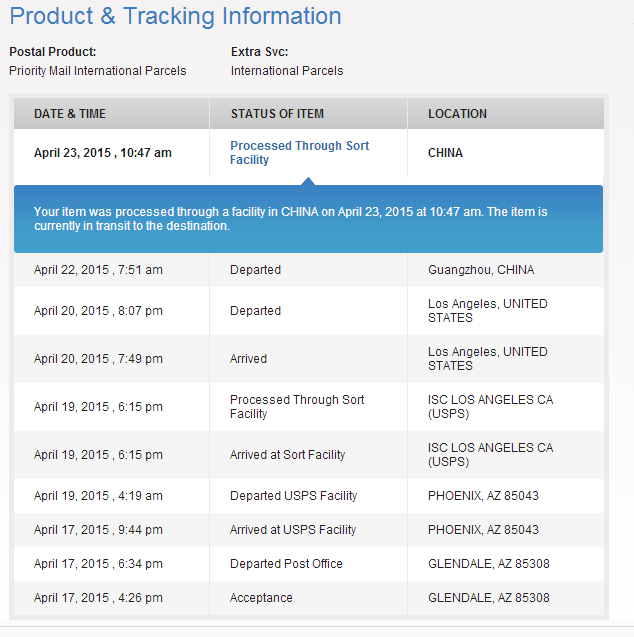Select the April 22 Departed Guangzhou row
The height and width of the screenshot is (637, 634).
[x=309, y=270]
